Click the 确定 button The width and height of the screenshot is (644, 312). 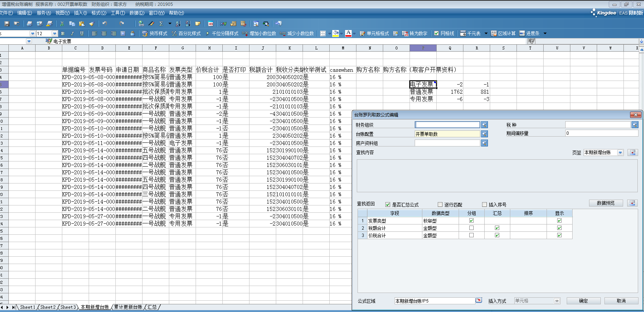[x=583, y=301]
